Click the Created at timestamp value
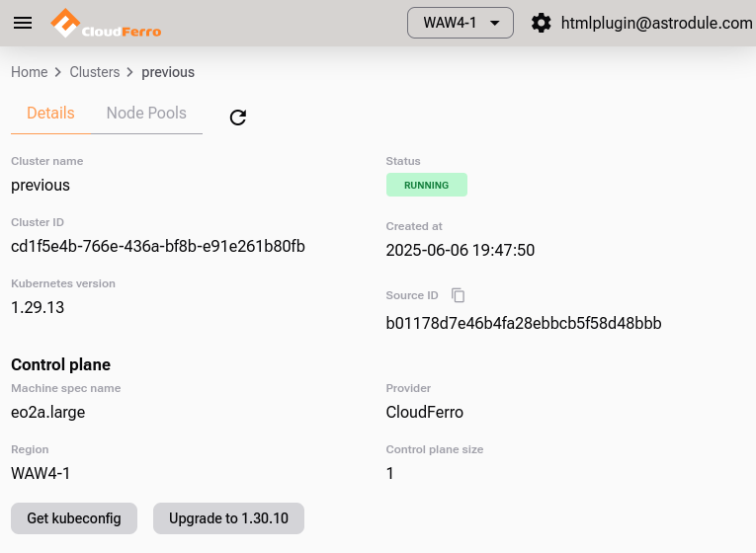The height and width of the screenshot is (553, 756). (460, 250)
